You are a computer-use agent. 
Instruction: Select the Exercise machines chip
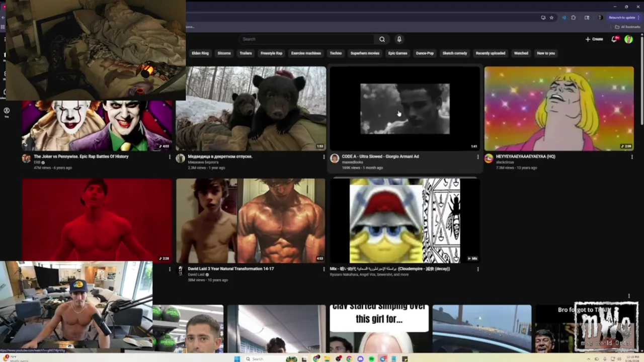306,53
